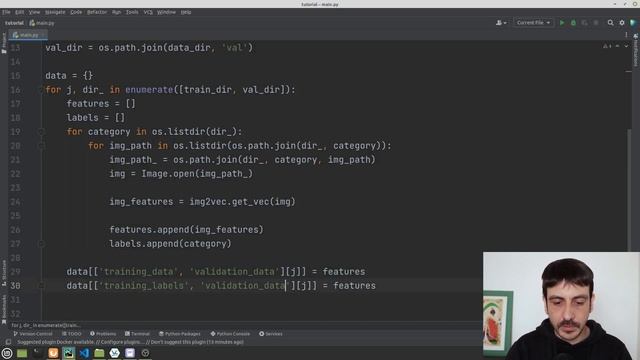Open the Project tool window sidebar
The width and height of the screenshot is (640, 360).
tap(4, 43)
